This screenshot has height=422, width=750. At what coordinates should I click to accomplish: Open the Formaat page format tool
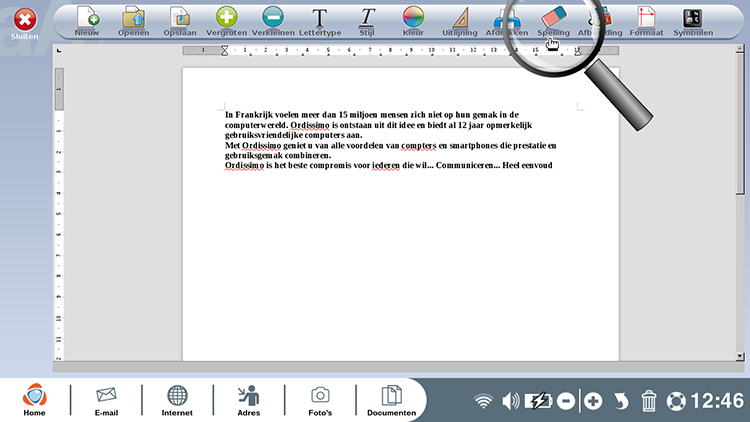(646, 21)
